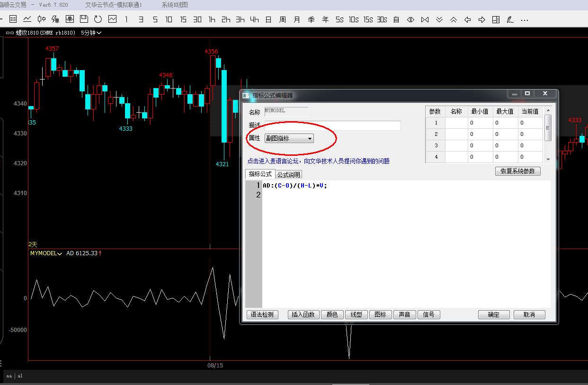This screenshot has width=588, height=385.
Task: Click the candlestick chart icon in toolbar
Action: (x=42, y=19)
